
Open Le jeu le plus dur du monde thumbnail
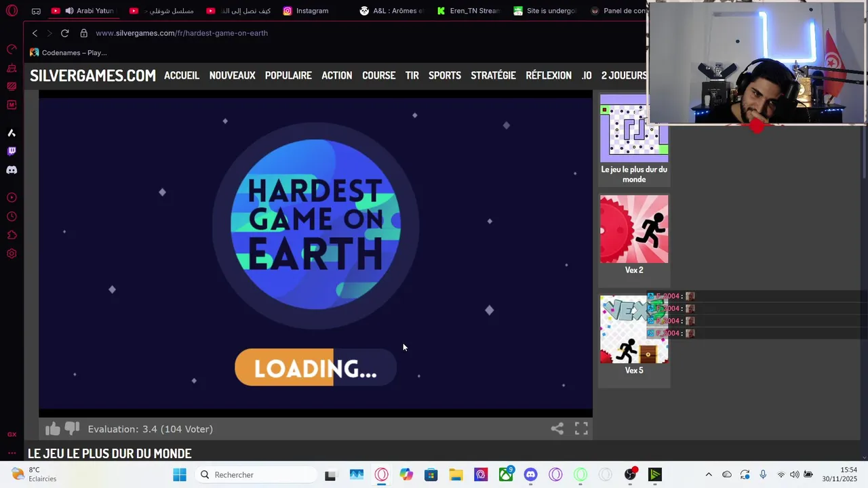pyautogui.click(x=634, y=129)
